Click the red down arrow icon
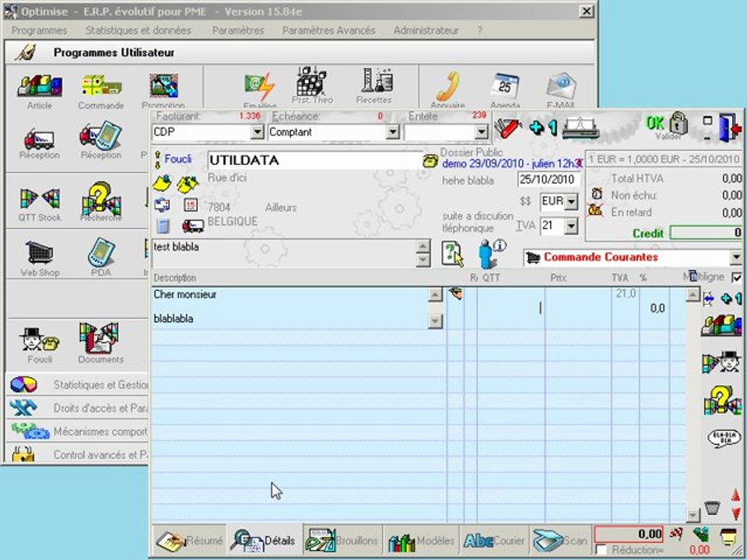Screen dimensions: 747x560 (x=736, y=513)
